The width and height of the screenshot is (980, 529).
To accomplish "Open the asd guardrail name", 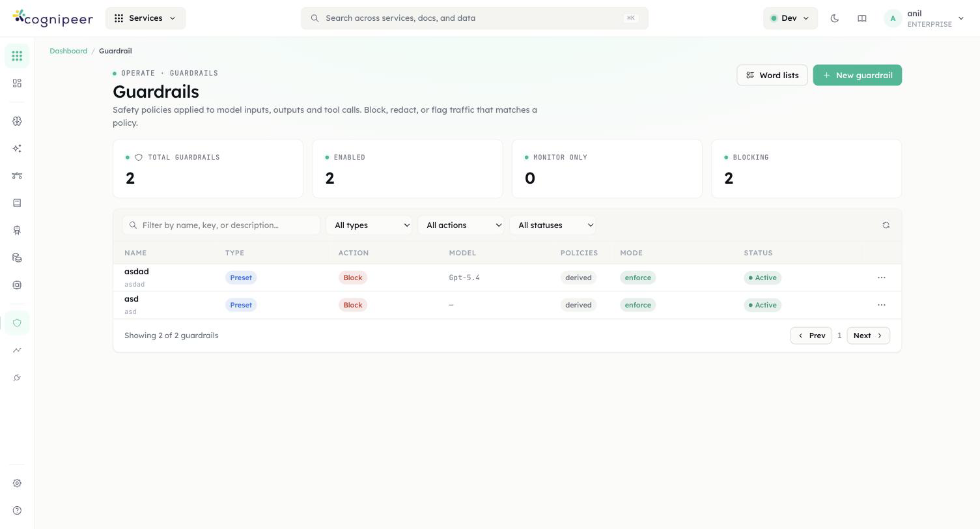I will 132,299.
